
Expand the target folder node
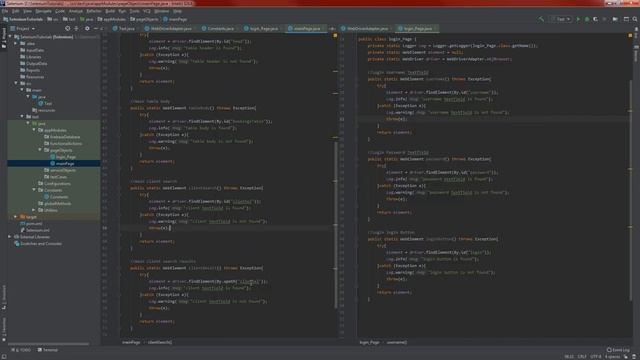(x=16, y=217)
